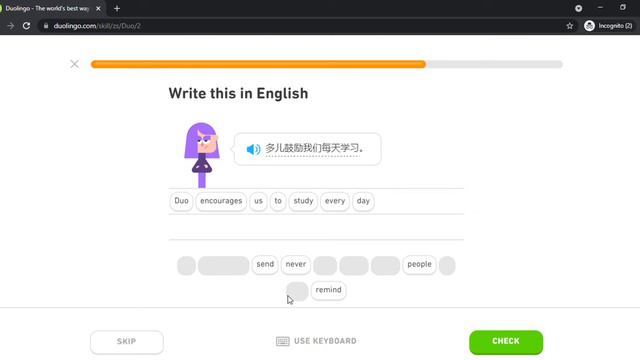Image resolution: width=640 pixels, height=360 pixels.
Task: Select the 'remind' word tile
Action: pos(328,290)
